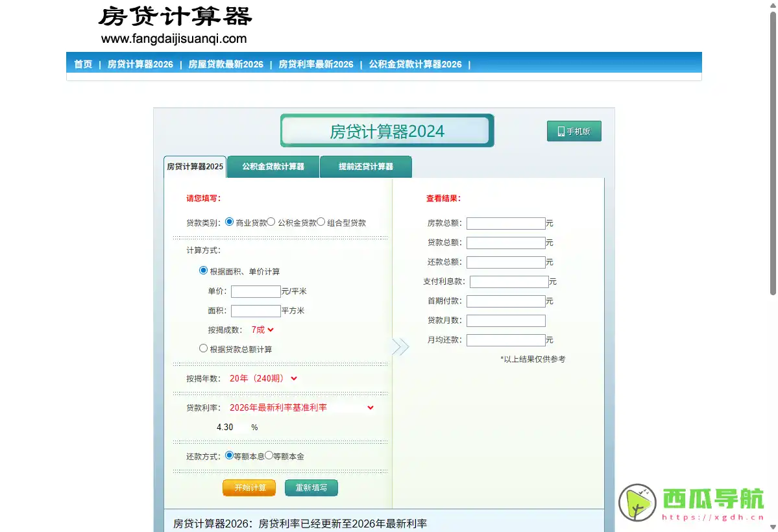Select 组合型贷款 loan type
The image size is (778, 532).
tap(322, 221)
